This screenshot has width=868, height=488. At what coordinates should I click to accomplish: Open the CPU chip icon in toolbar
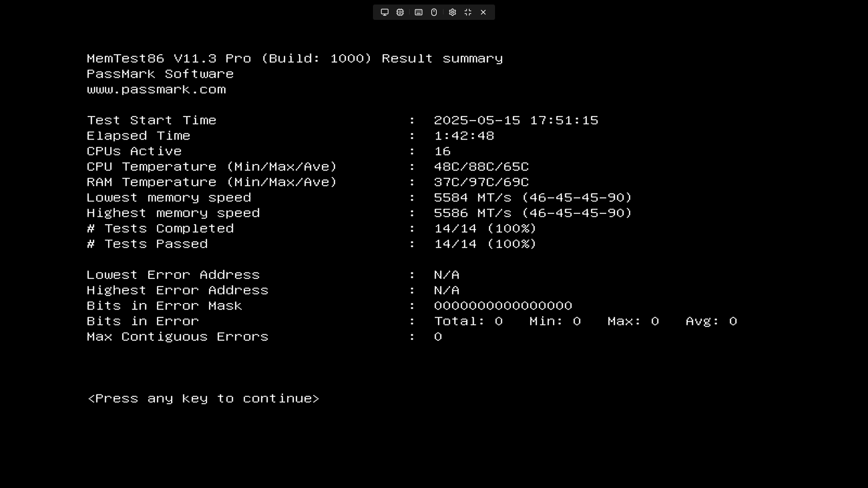[x=400, y=12]
